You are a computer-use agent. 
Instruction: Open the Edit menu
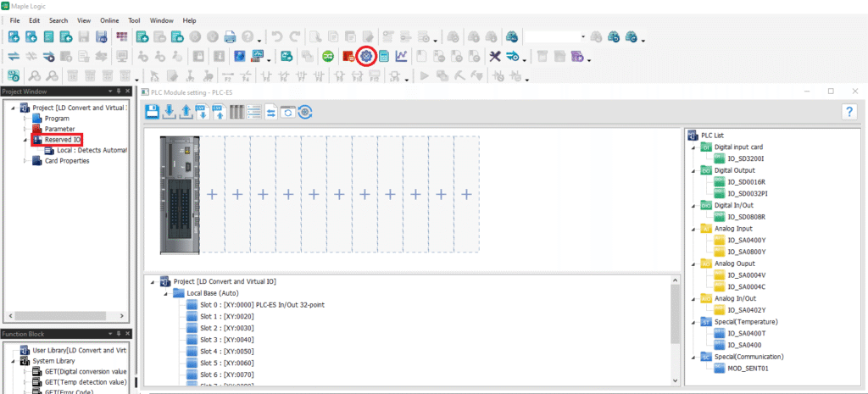[34, 20]
